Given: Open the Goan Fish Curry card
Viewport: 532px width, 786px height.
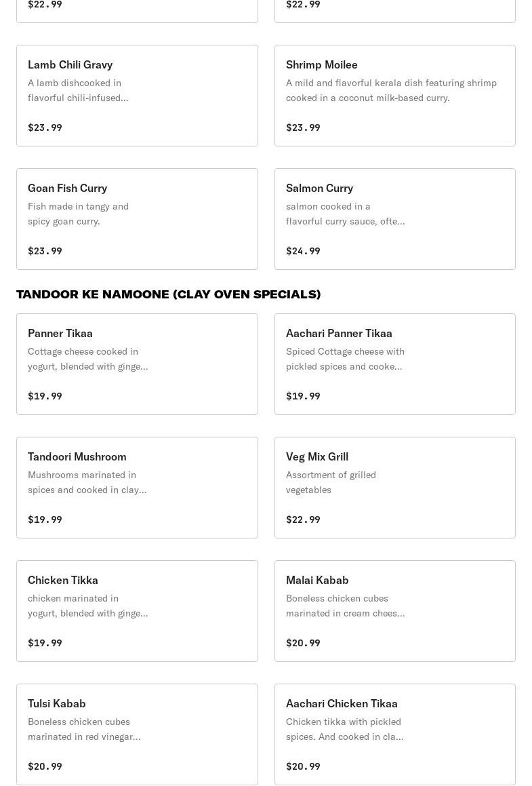Looking at the screenshot, I should coord(137,219).
